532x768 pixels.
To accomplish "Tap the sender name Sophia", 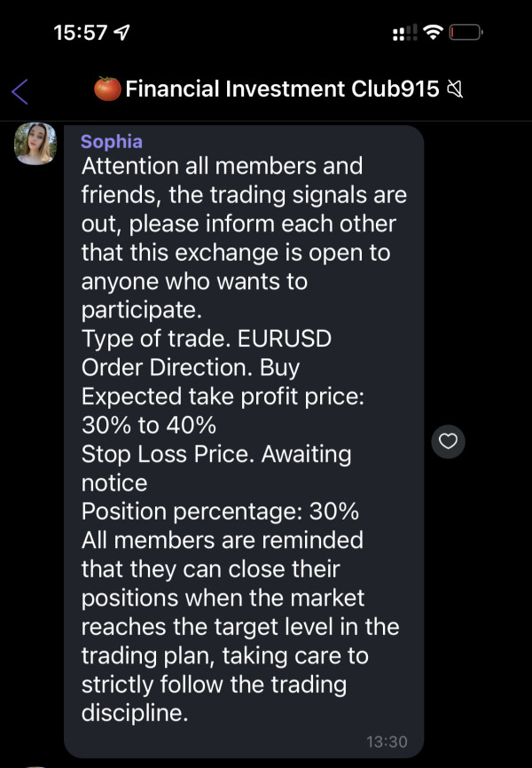I will coord(111,142).
